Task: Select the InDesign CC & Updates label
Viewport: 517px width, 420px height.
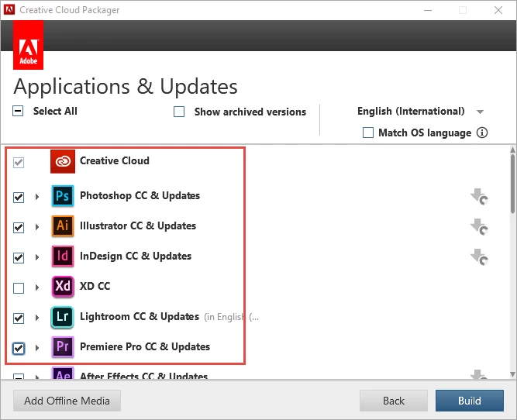Action: click(136, 256)
